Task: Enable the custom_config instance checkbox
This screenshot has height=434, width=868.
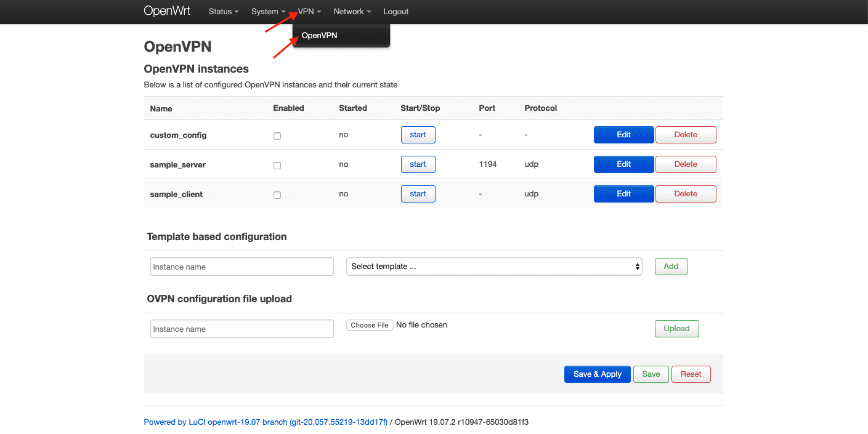Action: (x=277, y=136)
